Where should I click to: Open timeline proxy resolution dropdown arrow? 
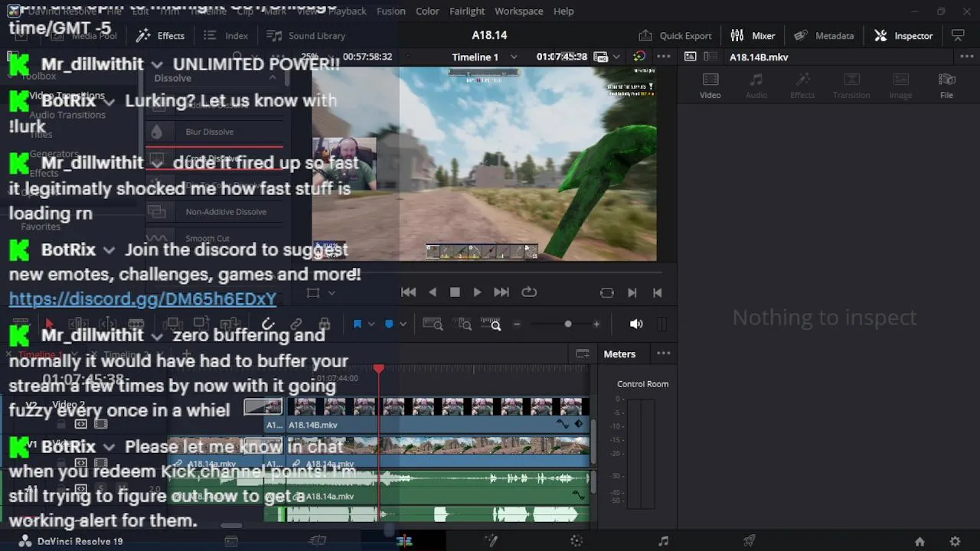(x=617, y=57)
